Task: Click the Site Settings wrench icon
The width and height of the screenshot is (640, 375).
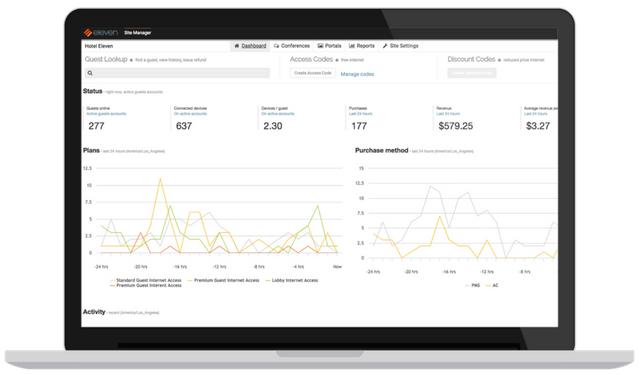Action: point(385,46)
